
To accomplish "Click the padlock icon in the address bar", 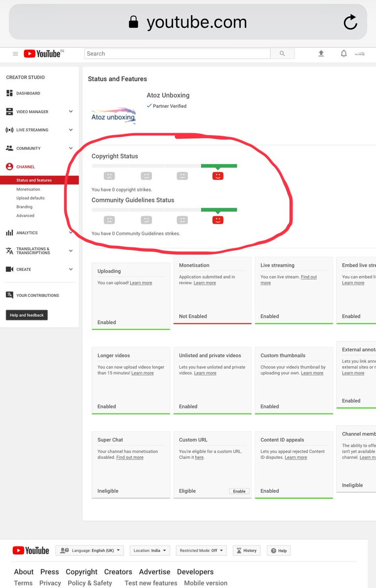I will coord(133,22).
